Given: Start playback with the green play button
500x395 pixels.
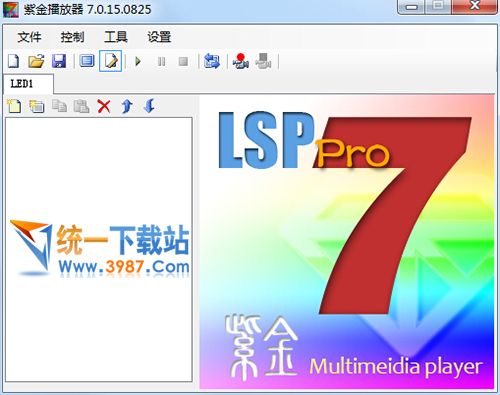Looking at the screenshot, I should point(138,61).
